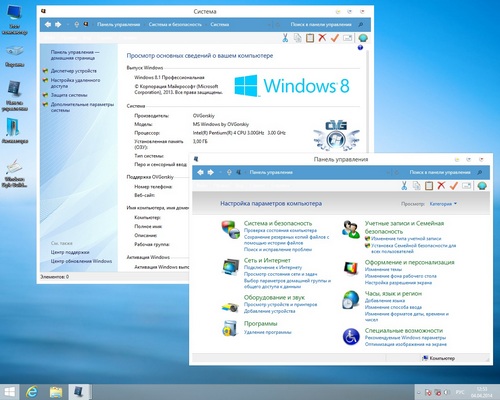The height and width of the screenshot is (400, 500).
Task: Click the Учетные записи users icon
Action: point(351,230)
